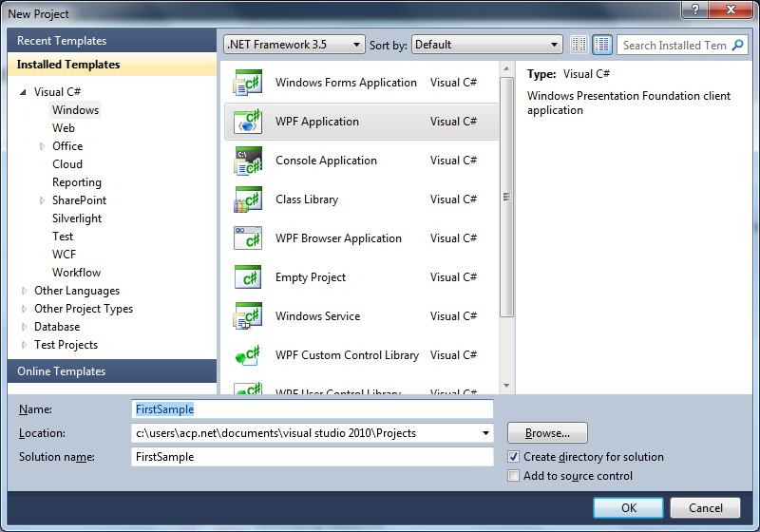Select the Test category under Visual C#
Screen dimensions: 760x532
coord(63,237)
